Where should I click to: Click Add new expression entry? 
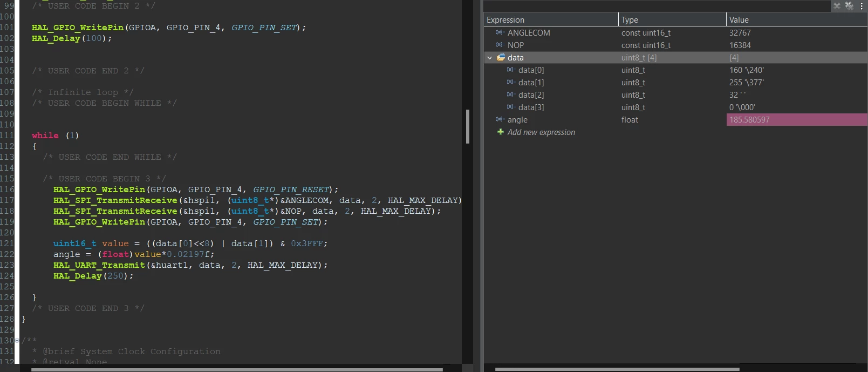541,132
